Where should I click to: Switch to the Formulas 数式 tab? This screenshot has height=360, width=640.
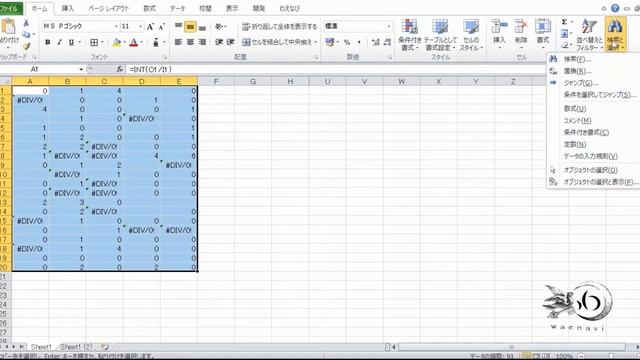point(149,8)
